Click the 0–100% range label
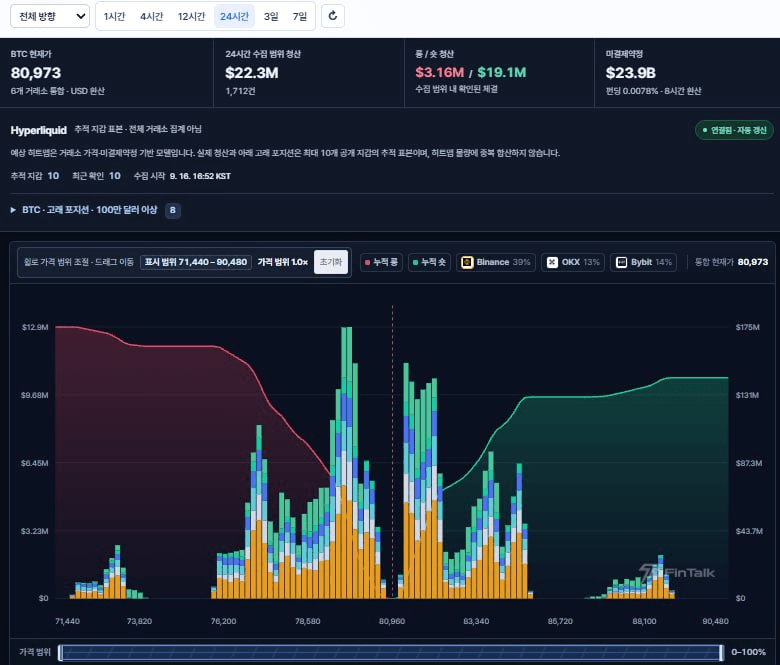This screenshot has height=665, width=780. pos(748,652)
